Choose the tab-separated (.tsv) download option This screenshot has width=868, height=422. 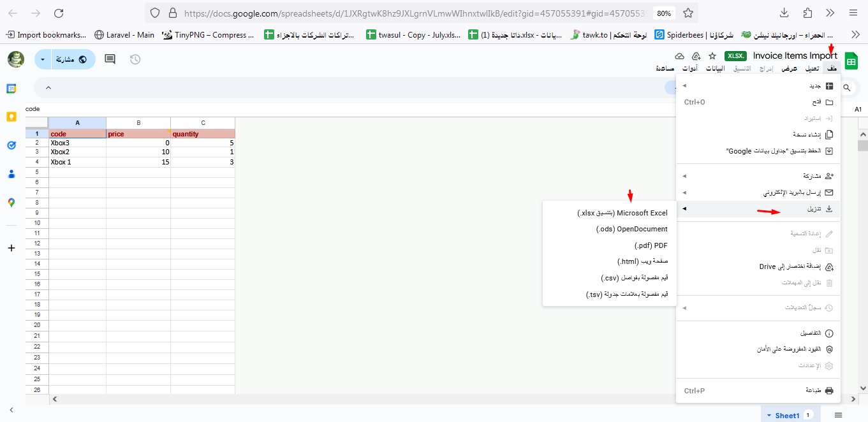click(610, 294)
